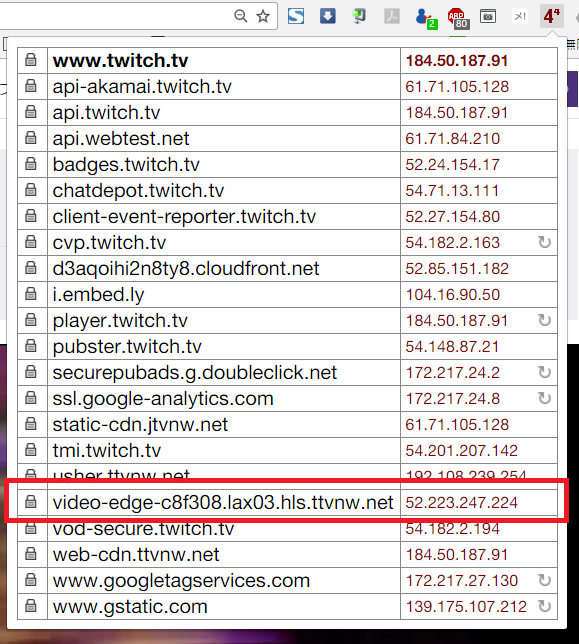Click lock icon beside www.twitch.tv
The width and height of the screenshot is (579, 644).
[31, 60]
